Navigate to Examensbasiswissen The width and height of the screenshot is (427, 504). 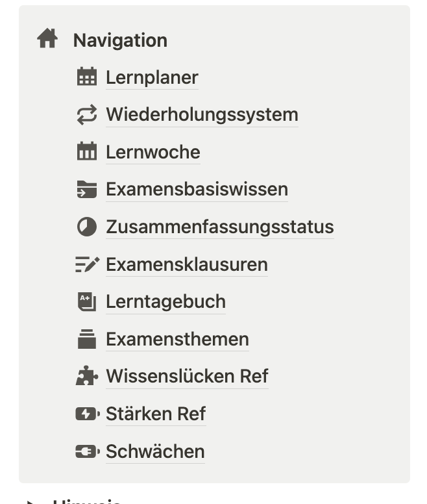[197, 190]
